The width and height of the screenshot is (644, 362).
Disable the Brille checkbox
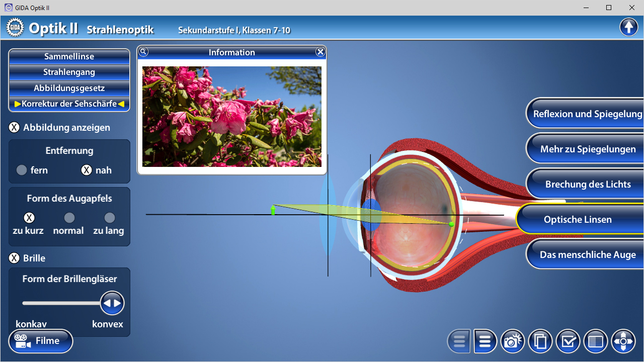coord(15,258)
